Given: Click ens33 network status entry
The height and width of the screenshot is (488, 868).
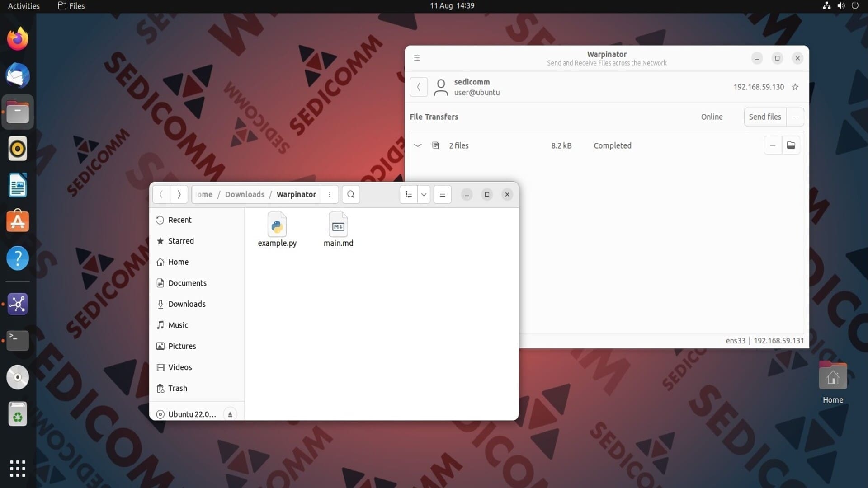Looking at the screenshot, I should [x=736, y=341].
